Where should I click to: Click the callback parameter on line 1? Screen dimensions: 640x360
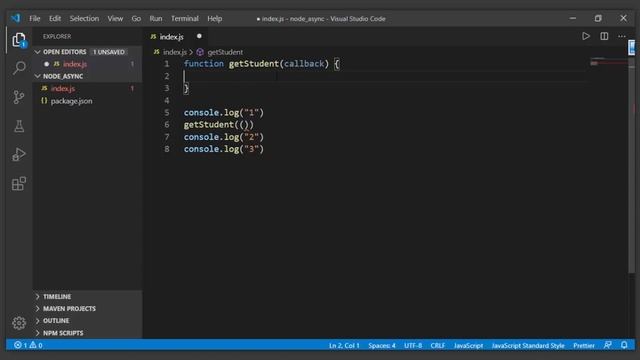304,64
